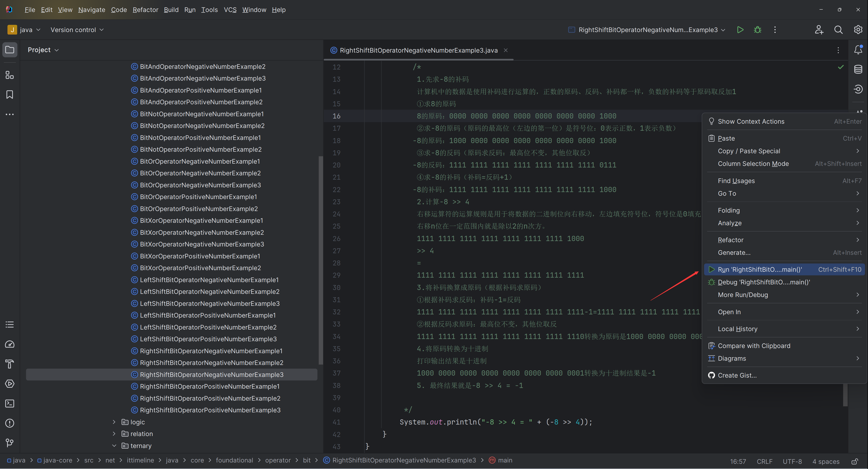Close the RightShiftBitOperatorNegativeNumberExample3.java tab
Image resolution: width=868 pixels, height=469 pixels.
pos(505,50)
